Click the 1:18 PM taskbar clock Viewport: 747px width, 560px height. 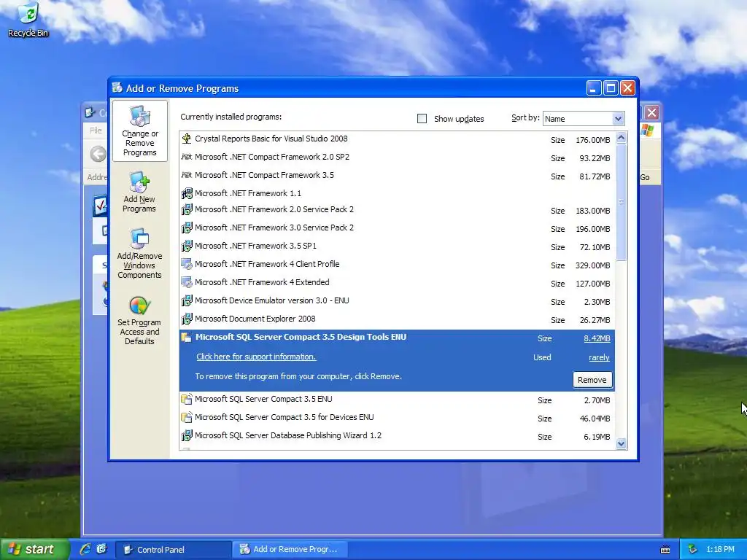[720, 550]
